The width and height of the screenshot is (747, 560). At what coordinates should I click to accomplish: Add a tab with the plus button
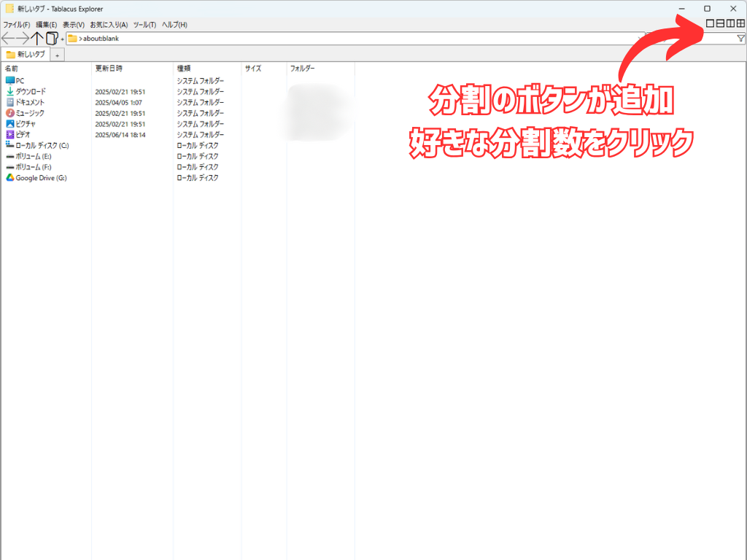(58, 55)
